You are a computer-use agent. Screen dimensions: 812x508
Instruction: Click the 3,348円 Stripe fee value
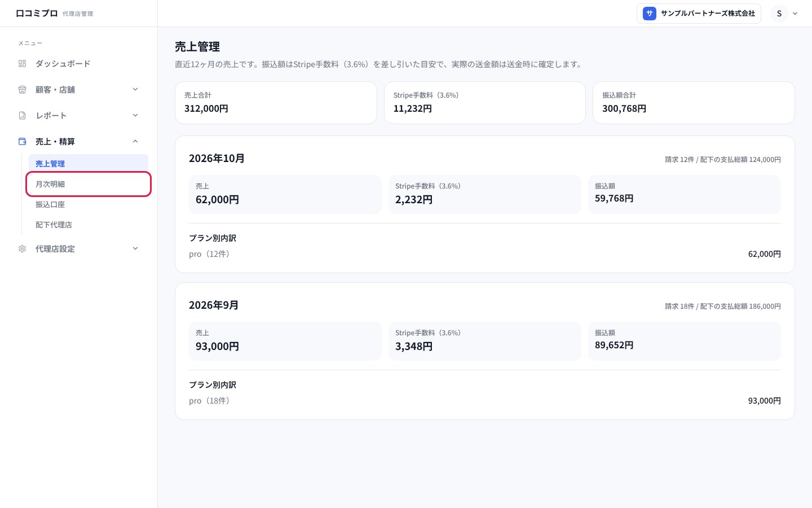click(x=414, y=347)
